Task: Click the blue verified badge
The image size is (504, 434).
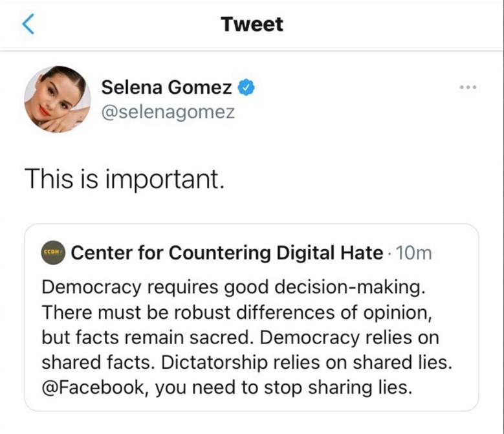Action: pyautogui.click(x=247, y=87)
